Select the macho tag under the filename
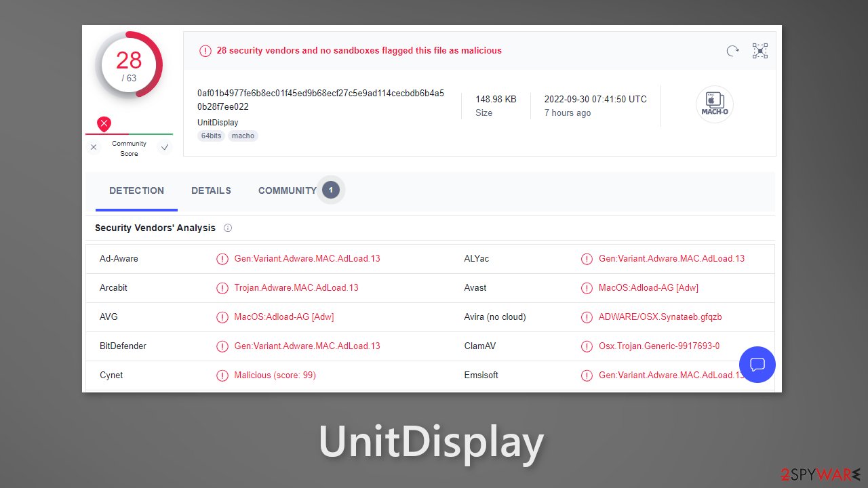 pyautogui.click(x=243, y=136)
